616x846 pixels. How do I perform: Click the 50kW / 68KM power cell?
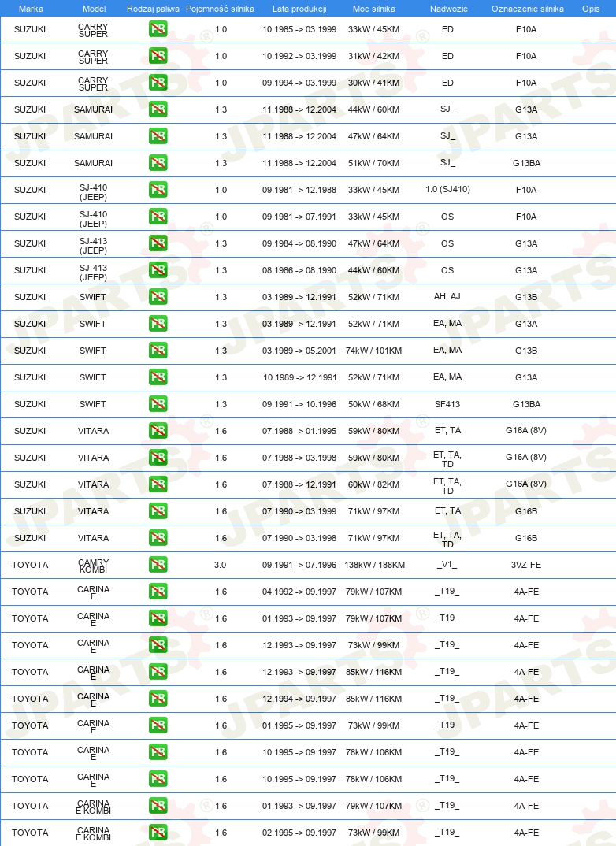(374, 404)
